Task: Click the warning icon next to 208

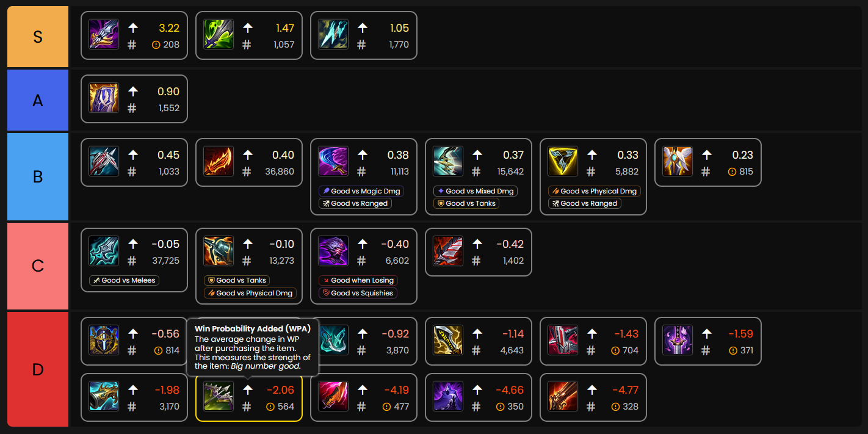Action: point(156,45)
